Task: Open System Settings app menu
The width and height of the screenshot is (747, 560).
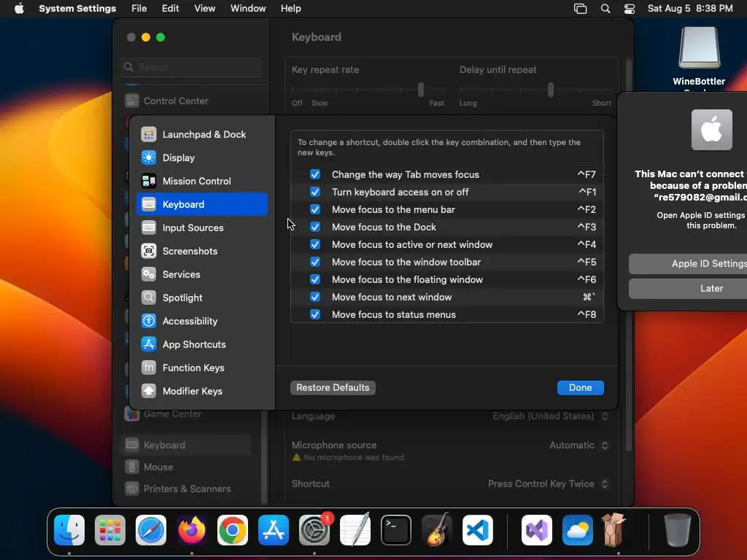Action: coord(77,9)
